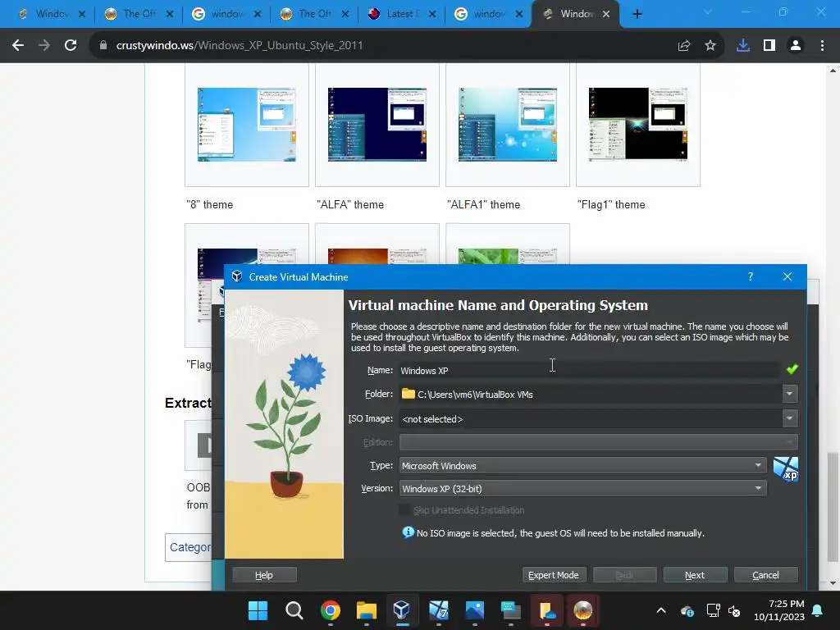This screenshot has height=630, width=840.
Task: Click the "Flag1" theme caption
Action: 611,204
